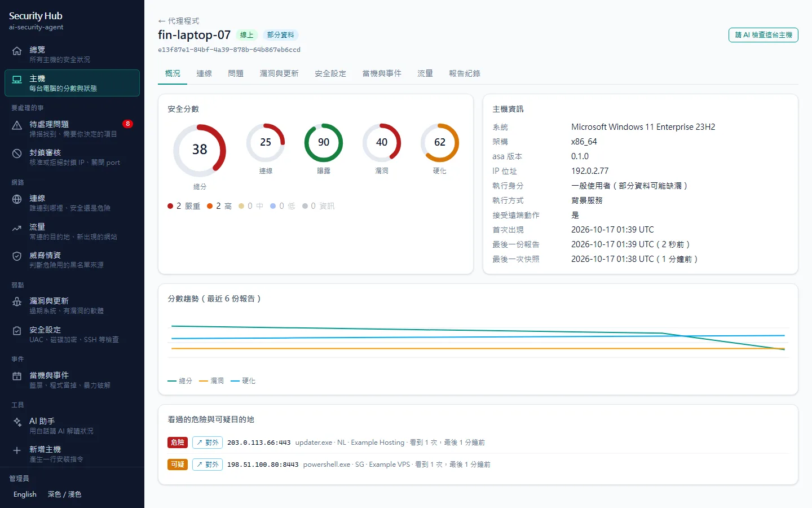Click the 總分 legend entry in the trend chart
Image resolution: width=812 pixels, height=508 pixels.
[x=180, y=381]
